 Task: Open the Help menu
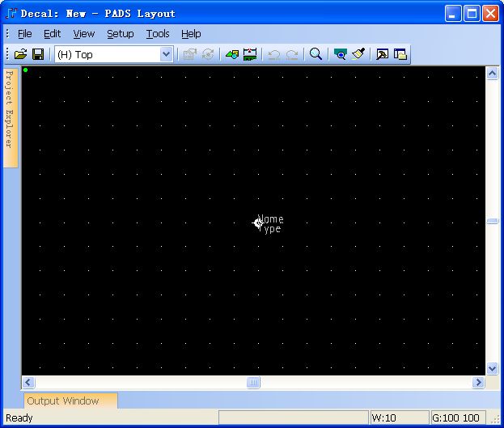[x=191, y=34]
